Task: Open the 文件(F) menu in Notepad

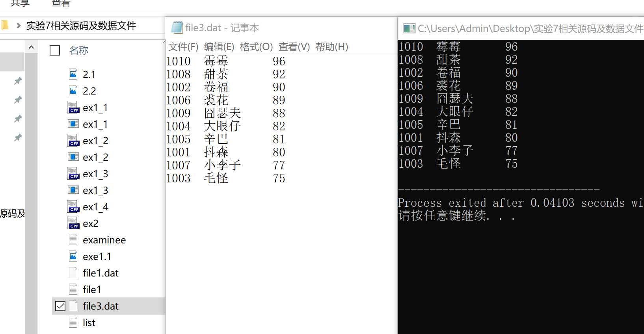Action: 183,47
